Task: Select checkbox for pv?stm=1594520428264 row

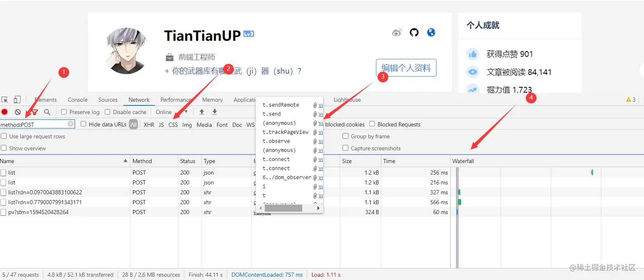Action: [x=3, y=212]
